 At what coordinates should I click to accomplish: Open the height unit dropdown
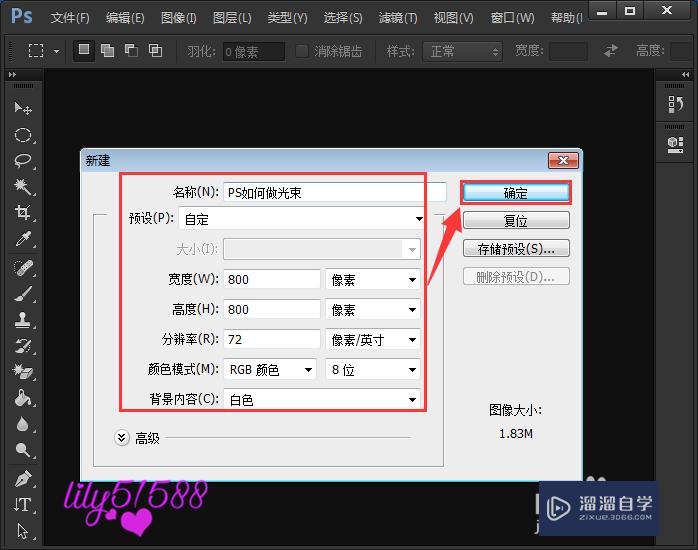coord(373,309)
